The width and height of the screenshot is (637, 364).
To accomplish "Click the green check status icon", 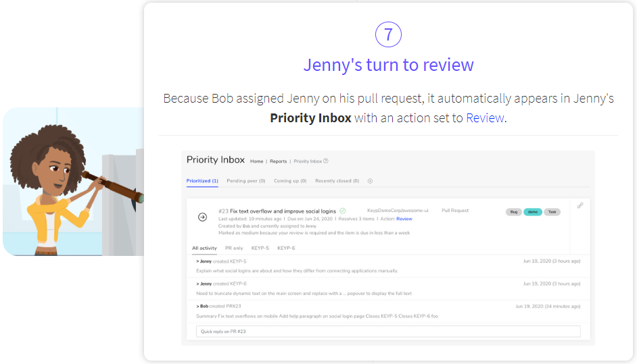I will (x=342, y=211).
